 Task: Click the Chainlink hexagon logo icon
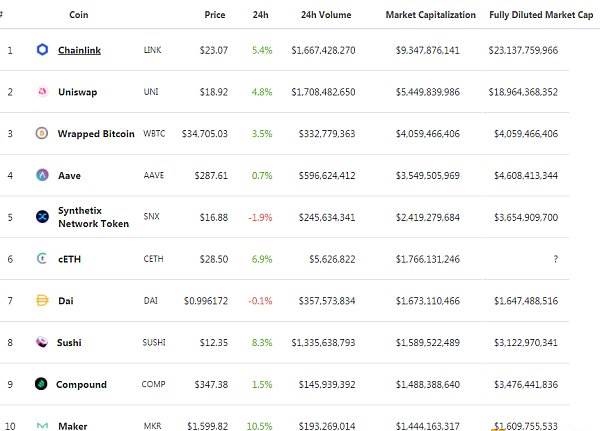pyautogui.click(x=42, y=50)
